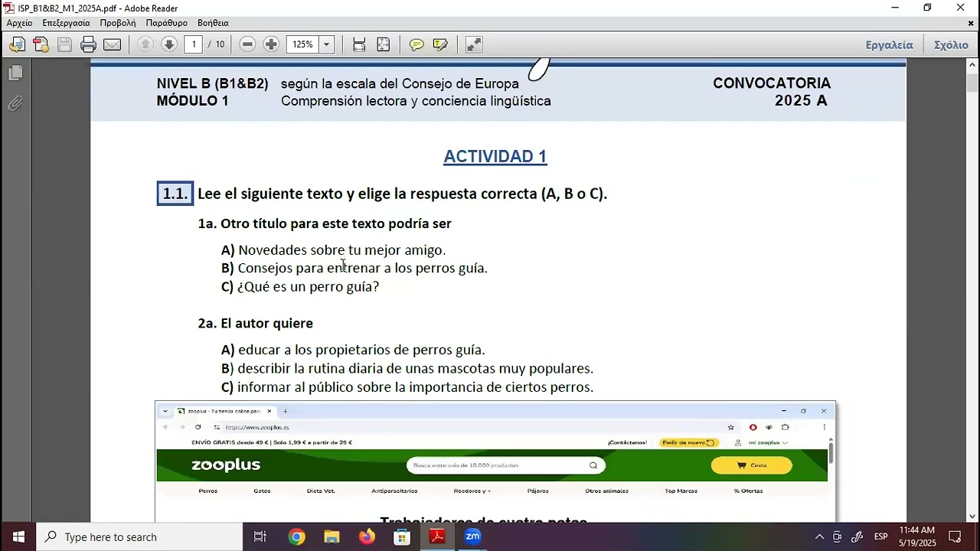Click the ACTIVIDAD 1 heading
The image size is (980, 551).
click(495, 157)
